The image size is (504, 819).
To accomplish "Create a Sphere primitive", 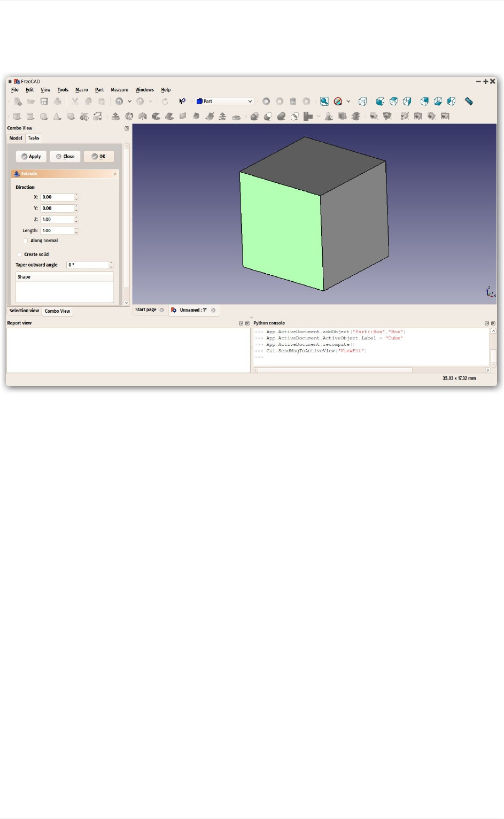I will [x=44, y=116].
